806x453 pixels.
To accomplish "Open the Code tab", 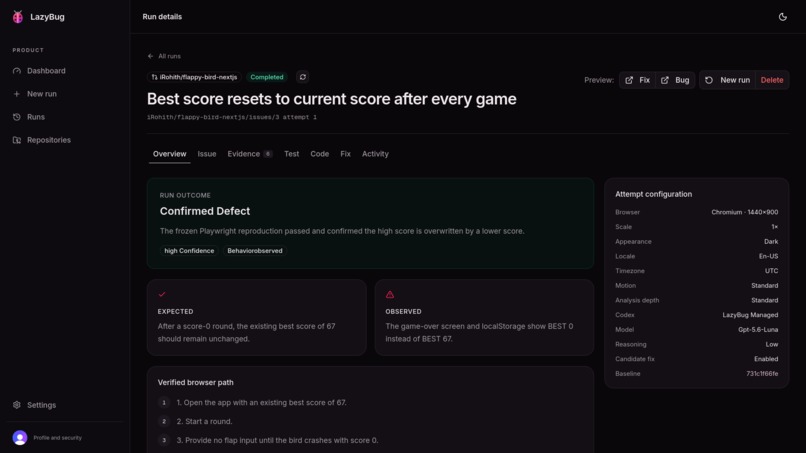I will pyautogui.click(x=320, y=154).
